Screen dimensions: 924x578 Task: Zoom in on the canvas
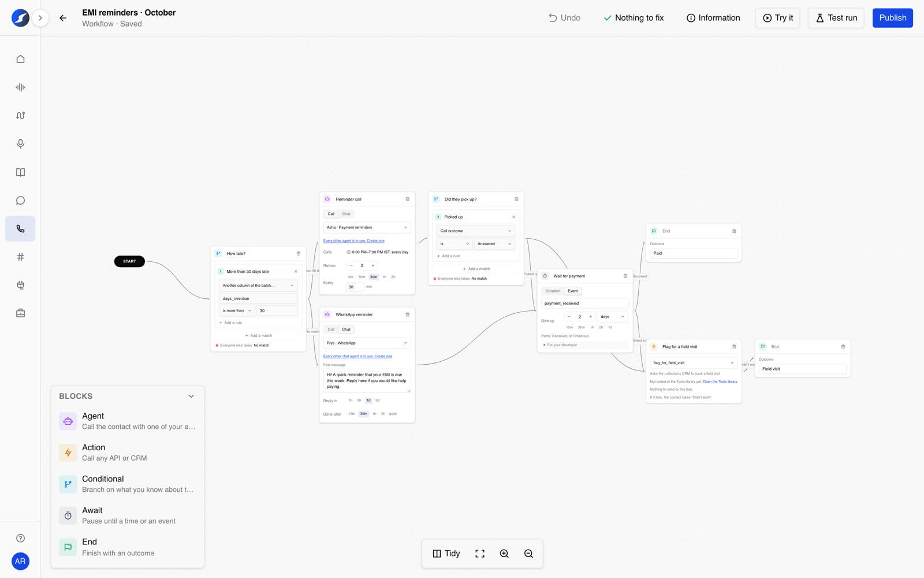click(x=504, y=554)
